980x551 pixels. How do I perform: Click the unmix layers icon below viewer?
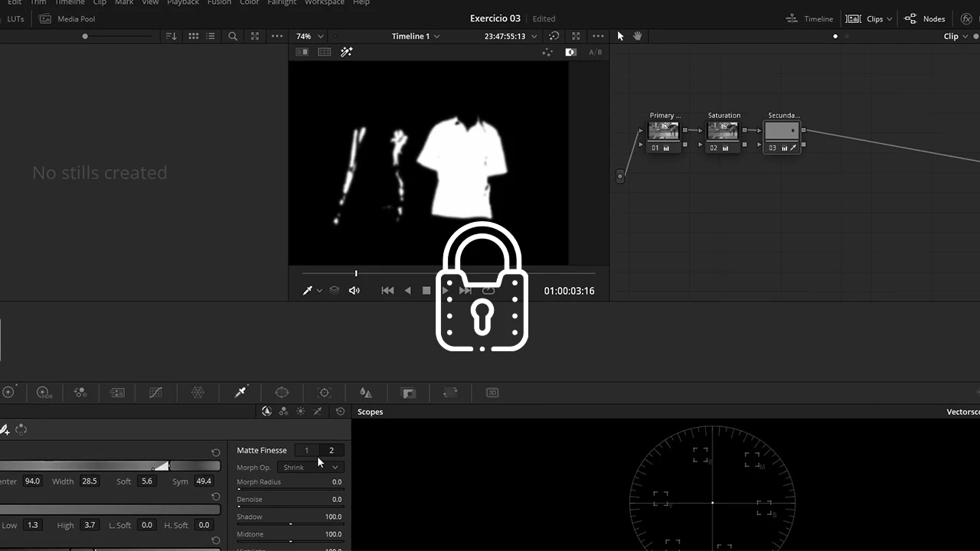(x=335, y=291)
